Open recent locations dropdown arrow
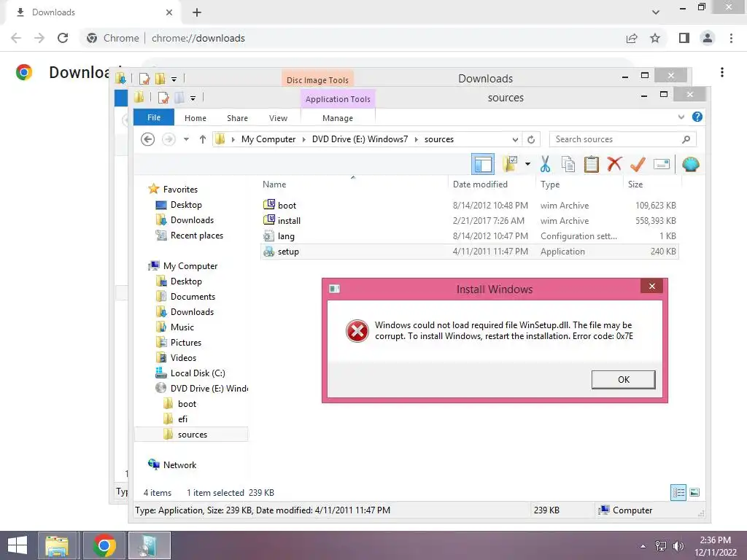The width and height of the screenshot is (747, 560). pyautogui.click(x=186, y=139)
